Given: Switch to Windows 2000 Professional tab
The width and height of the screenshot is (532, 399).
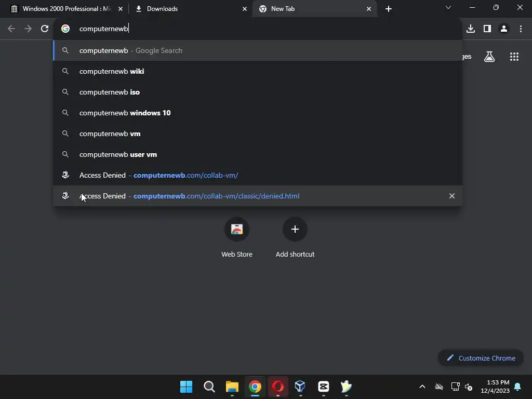Looking at the screenshot, I should pyautogui.click(x=66, y=9).
